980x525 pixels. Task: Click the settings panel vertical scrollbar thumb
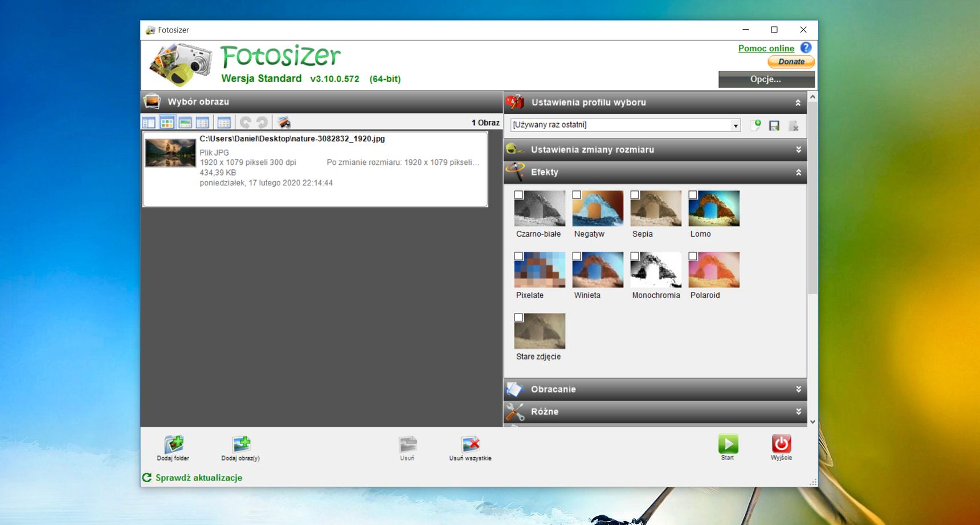812,198
